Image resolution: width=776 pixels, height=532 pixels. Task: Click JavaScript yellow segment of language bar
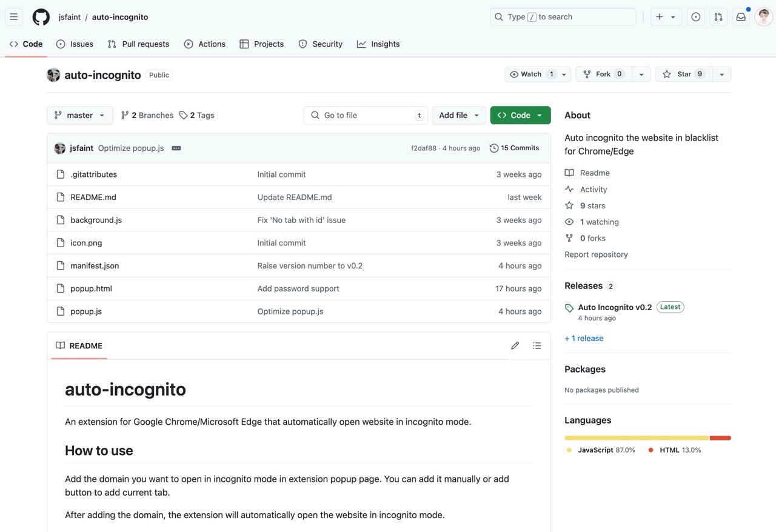(637, 438)
